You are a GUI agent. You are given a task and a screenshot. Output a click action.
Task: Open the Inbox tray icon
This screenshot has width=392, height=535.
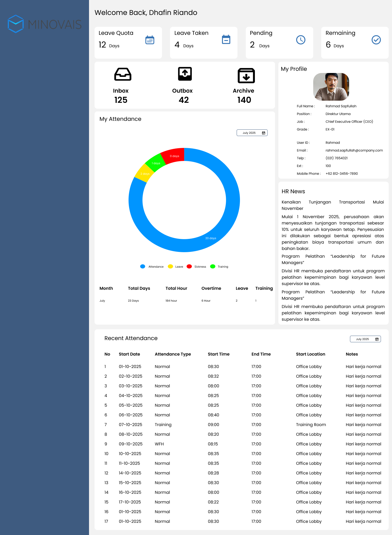click(123, 74)
